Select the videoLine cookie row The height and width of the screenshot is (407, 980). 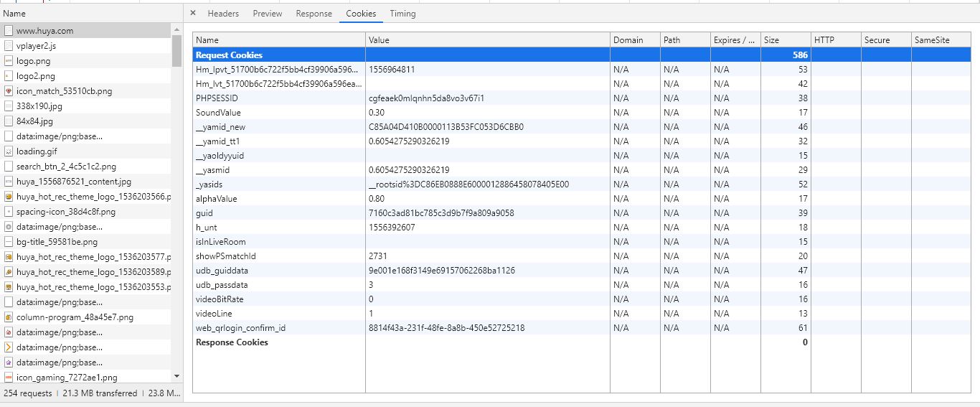[x=582, y=314]
